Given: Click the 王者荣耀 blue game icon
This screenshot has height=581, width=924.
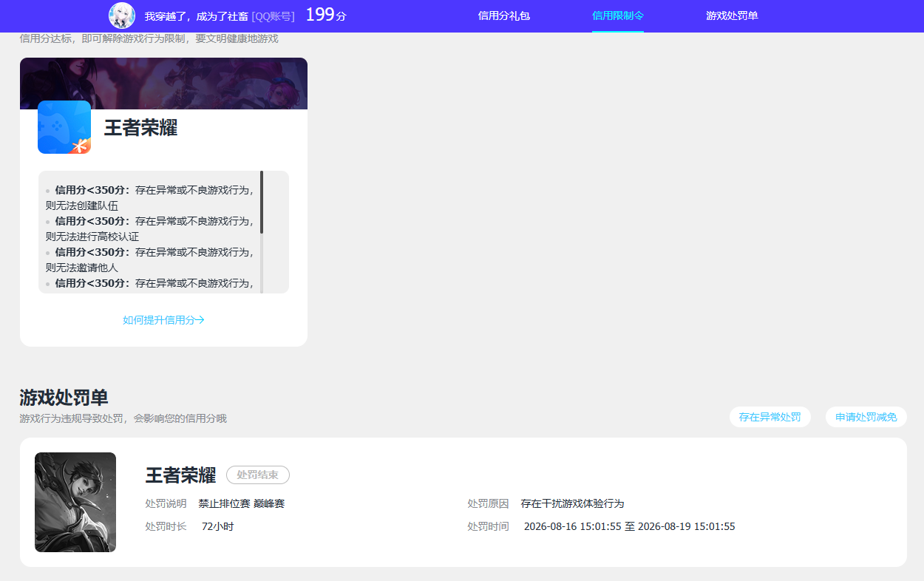Looking at the screenshot, I should click(64, 127).
